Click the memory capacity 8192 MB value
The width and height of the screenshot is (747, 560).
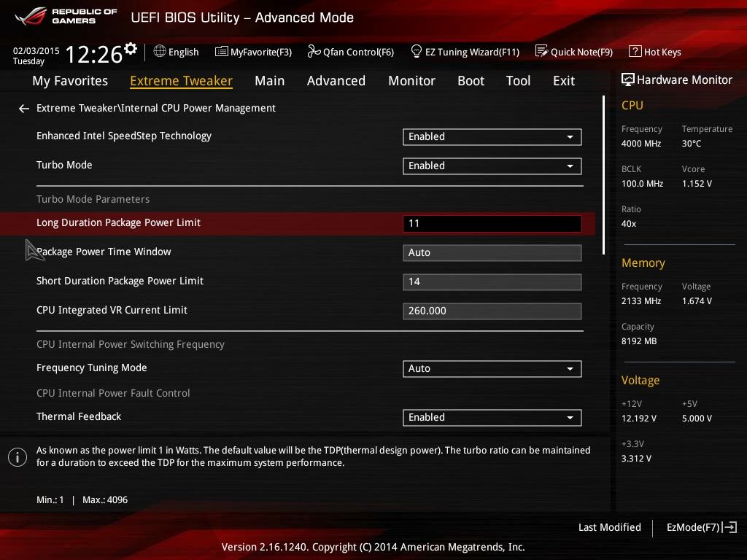tap(639, 341)
